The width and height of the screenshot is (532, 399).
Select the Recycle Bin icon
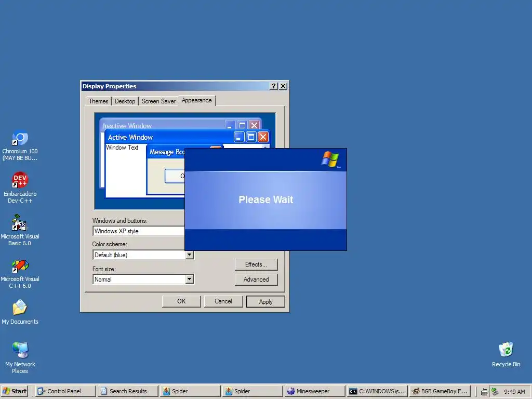point(506,354)
